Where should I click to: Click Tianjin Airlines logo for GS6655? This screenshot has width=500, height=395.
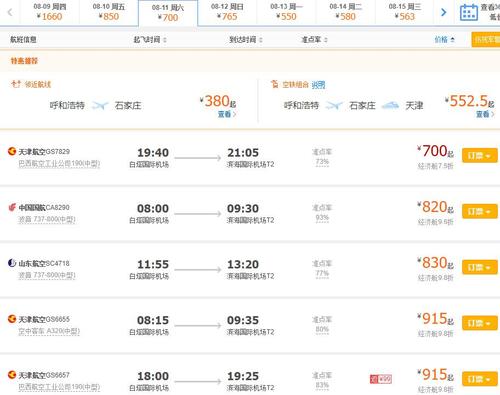(x=12, y=319)
